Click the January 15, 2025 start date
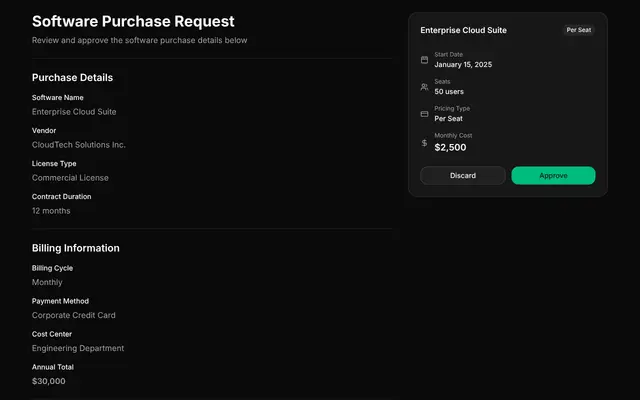640x400 pixels. pos(463,64)
